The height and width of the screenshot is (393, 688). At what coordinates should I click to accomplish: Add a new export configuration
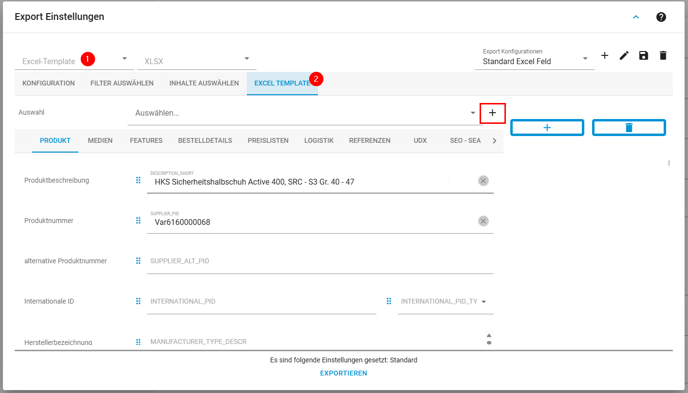pyautogui.click(x=605, y=56)
